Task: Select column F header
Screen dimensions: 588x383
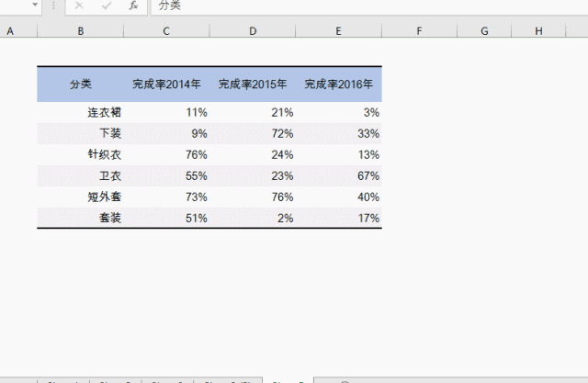Action: point(419,30)
